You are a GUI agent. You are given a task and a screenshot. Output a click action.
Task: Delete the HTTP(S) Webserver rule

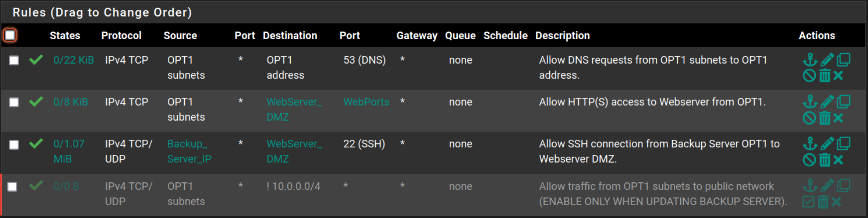point(825,118)
